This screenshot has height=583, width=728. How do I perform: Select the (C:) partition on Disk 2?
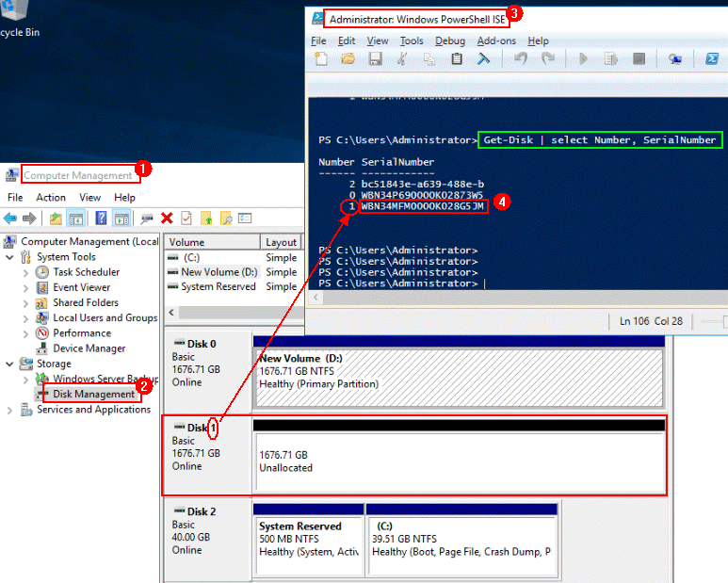click(462, 545)
